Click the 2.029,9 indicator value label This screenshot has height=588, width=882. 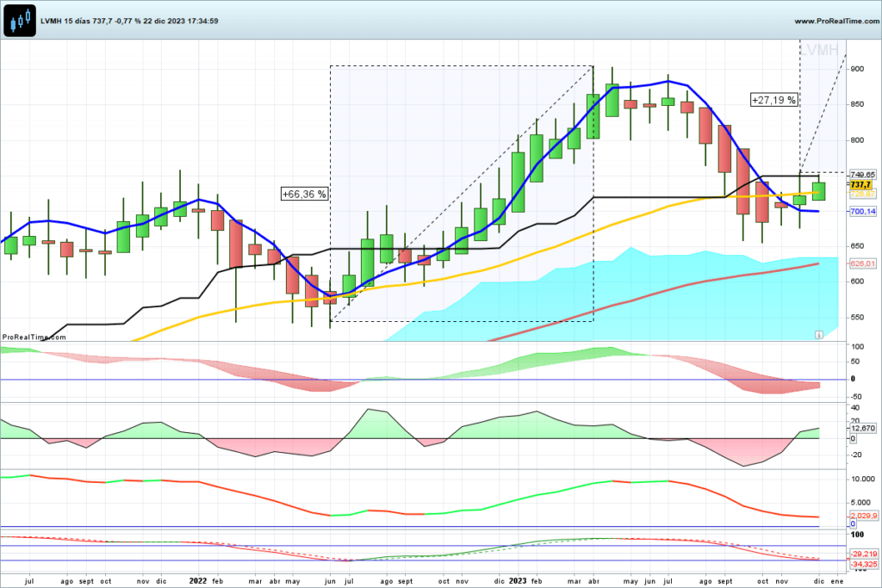tap(863, 516)
